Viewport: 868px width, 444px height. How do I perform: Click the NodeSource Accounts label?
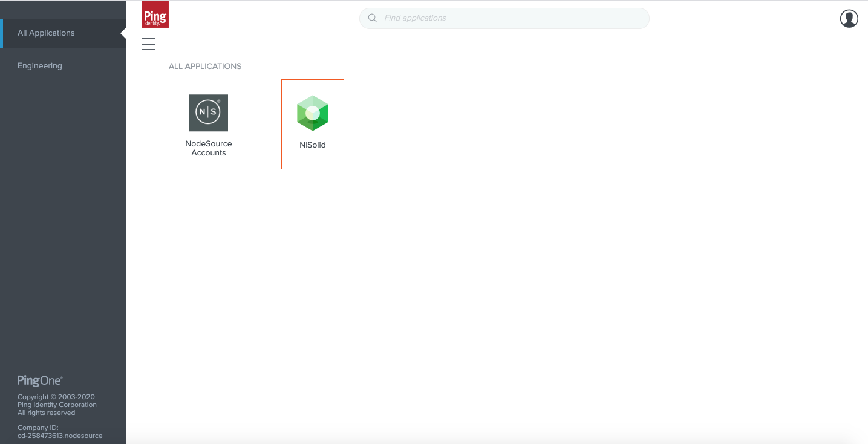pos(209,148)
